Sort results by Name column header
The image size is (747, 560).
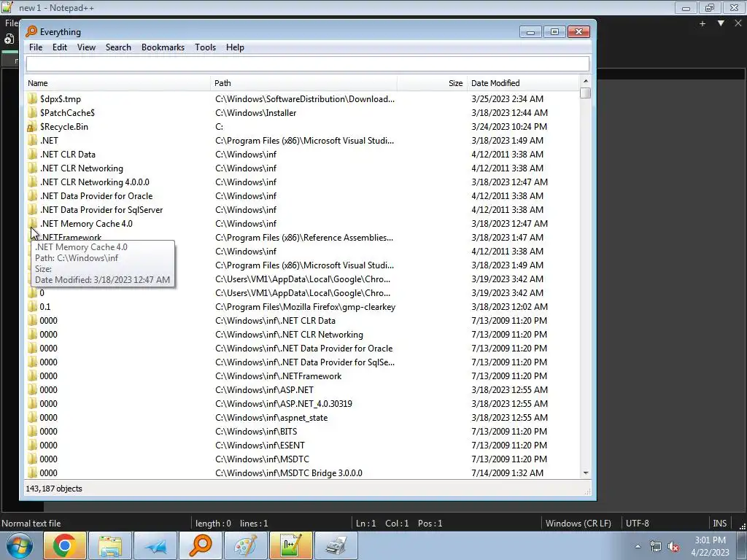point(117,83)
